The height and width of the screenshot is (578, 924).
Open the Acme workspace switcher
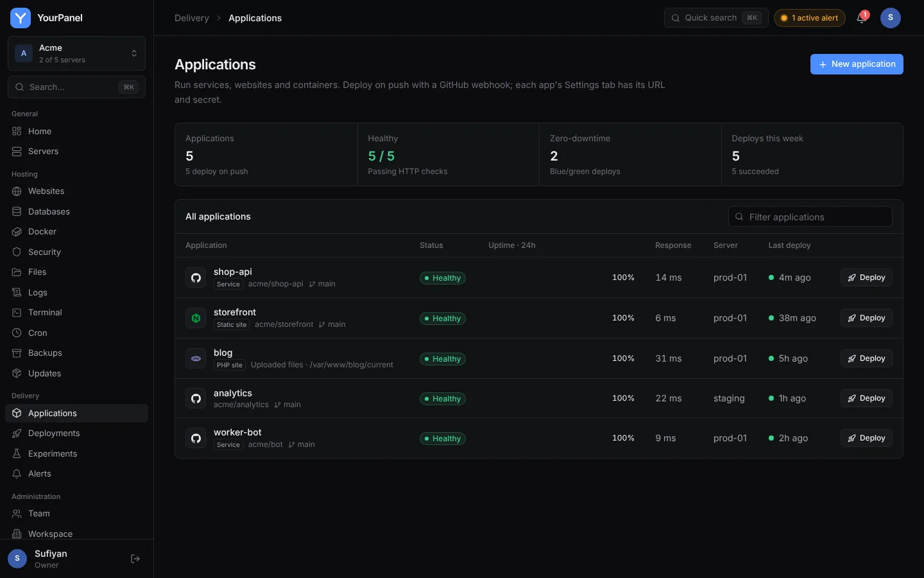[76, 53]
